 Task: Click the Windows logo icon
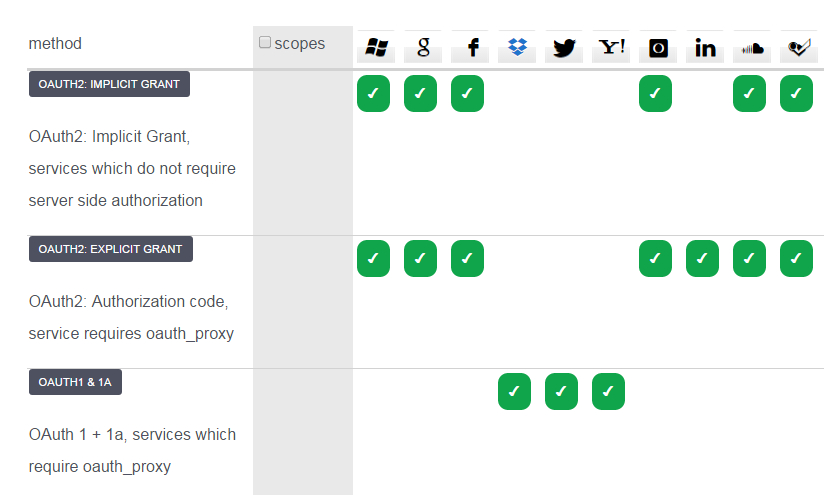[x=376, y=47]
